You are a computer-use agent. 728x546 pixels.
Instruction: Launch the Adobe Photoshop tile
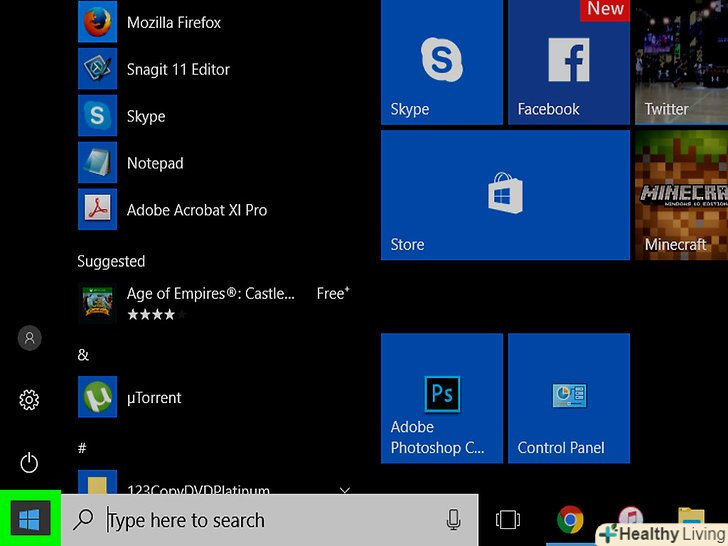(441, 396)
